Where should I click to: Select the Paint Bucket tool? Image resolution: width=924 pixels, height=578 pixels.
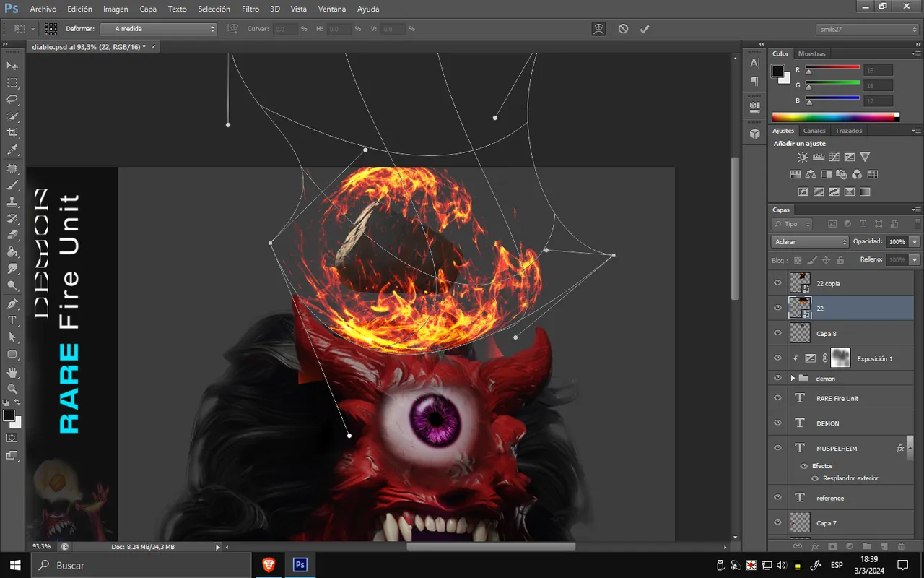(x=12, y=252)
